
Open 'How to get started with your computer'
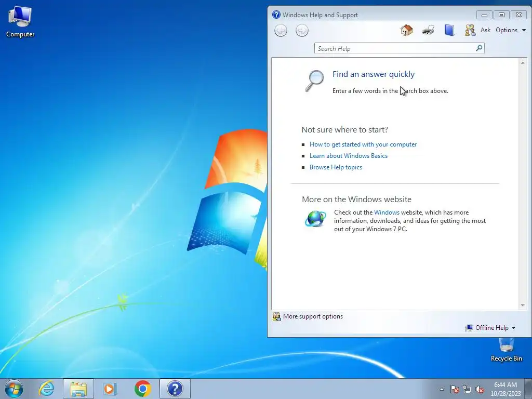click(x=363, y=144)
